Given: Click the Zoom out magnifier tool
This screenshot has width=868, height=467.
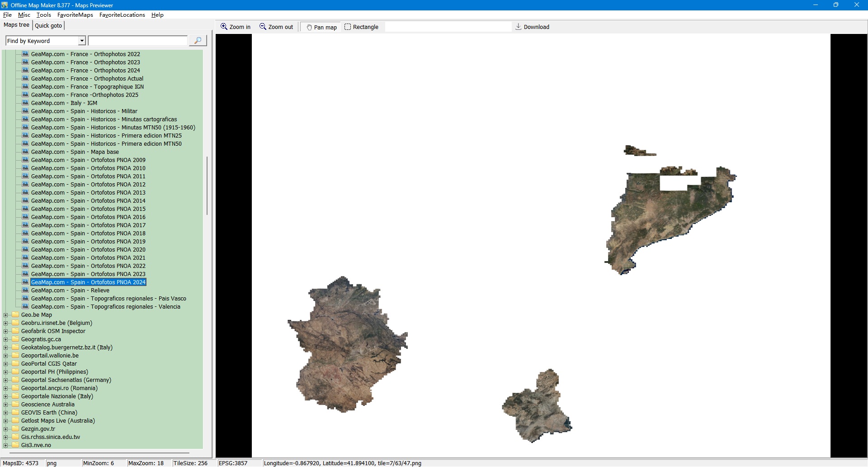Looking at the screenshot, I should click(x=276, y=27).
